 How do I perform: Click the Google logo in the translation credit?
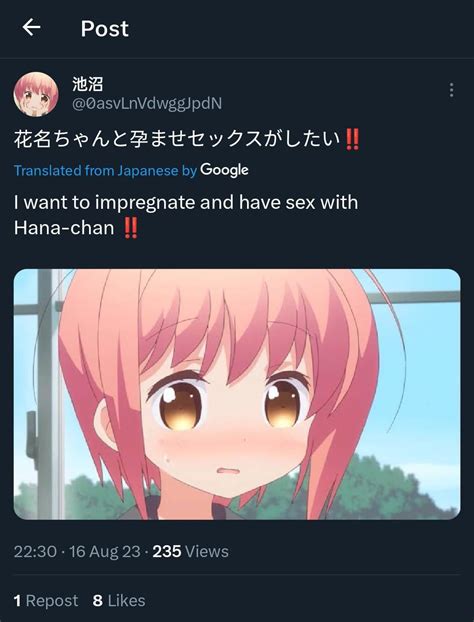pyautogui.click(x=224, y=170)
